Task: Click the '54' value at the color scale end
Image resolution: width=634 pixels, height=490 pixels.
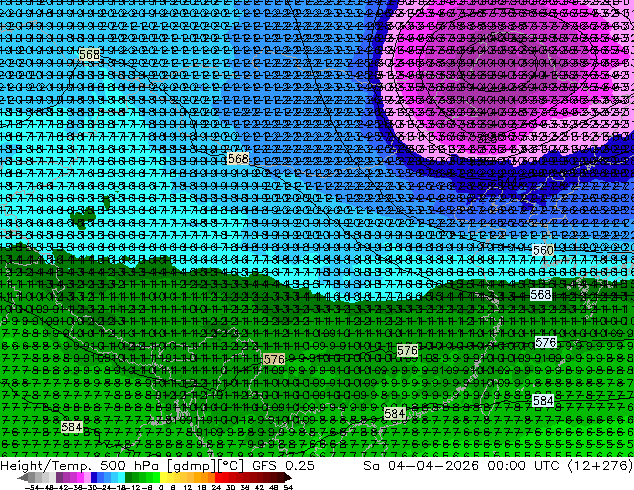Action: pyautogui.click(x=288, y=487)
